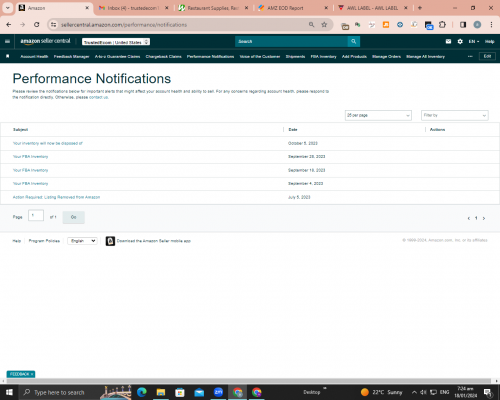Open the Windows Start menu
This screenshot has width=500, height=400.
click(x=9, y=392)
